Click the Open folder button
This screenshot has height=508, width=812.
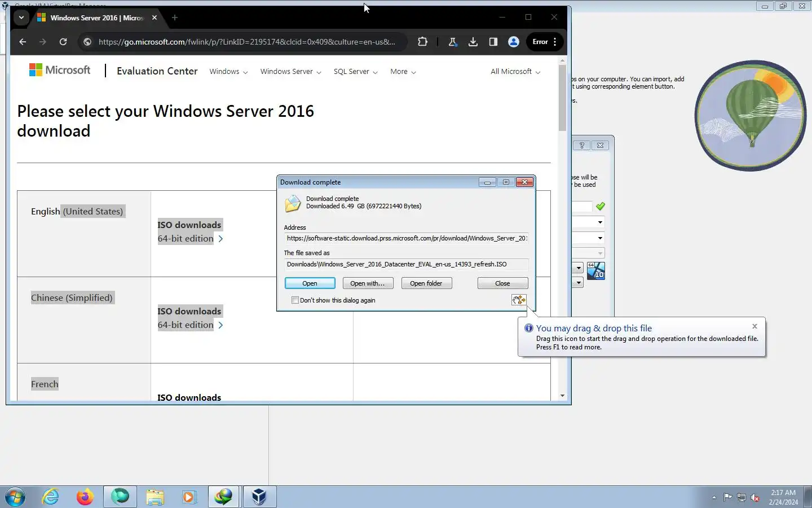coord(426,283)
